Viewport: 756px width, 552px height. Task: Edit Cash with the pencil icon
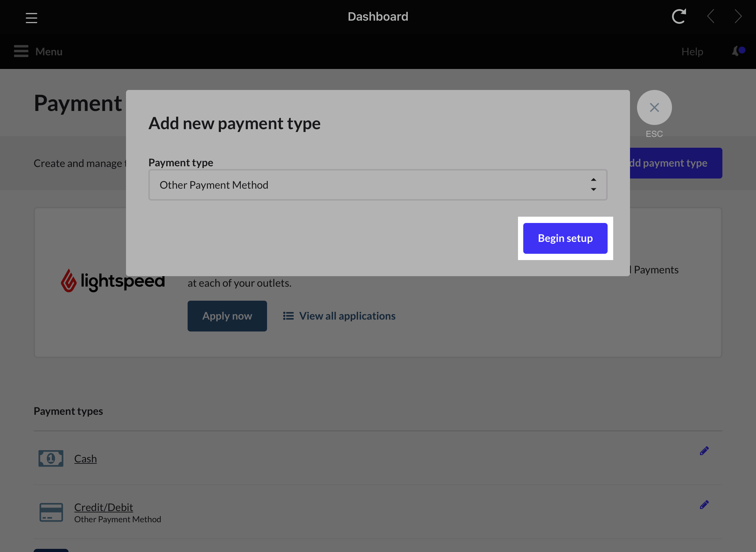pos(704,451)
